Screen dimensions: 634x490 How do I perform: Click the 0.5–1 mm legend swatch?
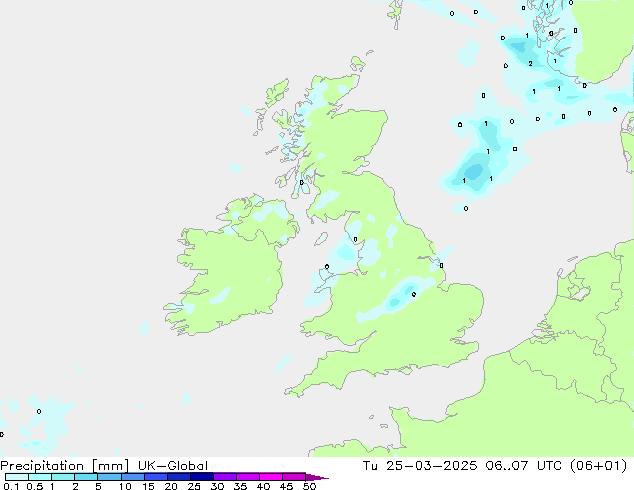[x=40, y=477]
